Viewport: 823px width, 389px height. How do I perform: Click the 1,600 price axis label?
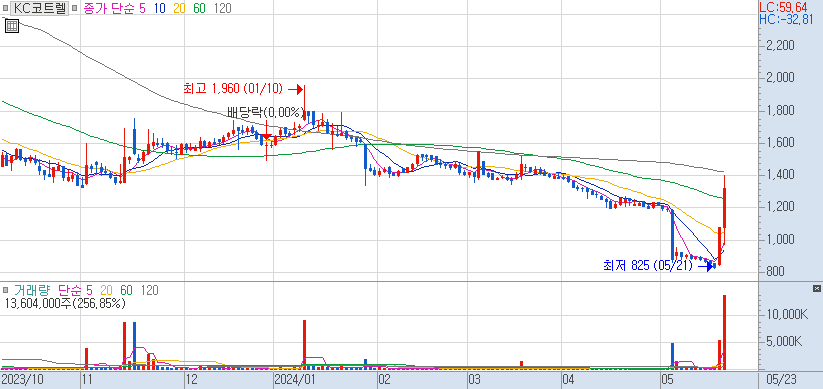(x=779, y=143)
